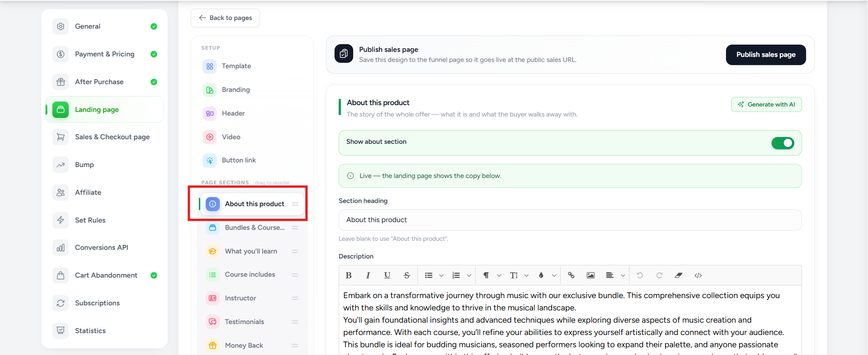Select the Landing page sidebar item
The image size is (868, 355).
pos(104,110)
